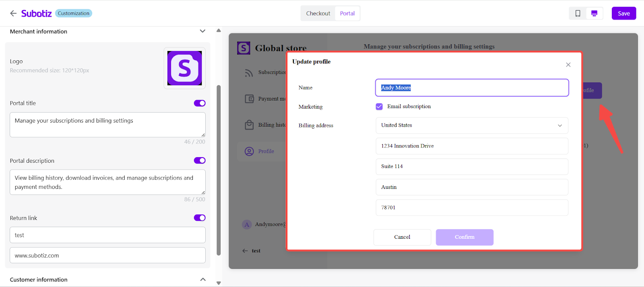
Task: Switch to desktop preview icon
Action: 594,13
